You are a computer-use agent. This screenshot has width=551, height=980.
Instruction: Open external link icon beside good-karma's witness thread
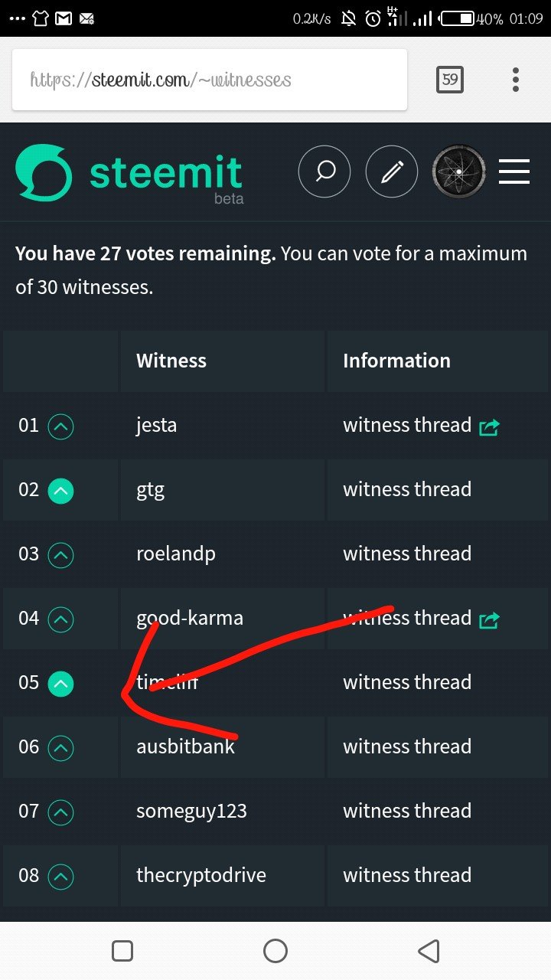click(489, 619)
